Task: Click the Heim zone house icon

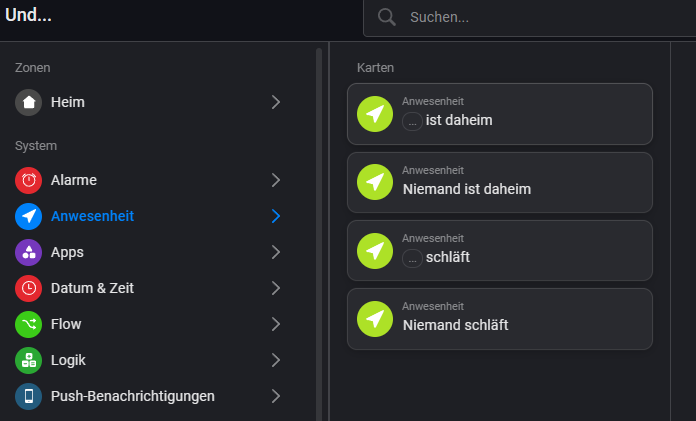Action: tap(29, 102)
